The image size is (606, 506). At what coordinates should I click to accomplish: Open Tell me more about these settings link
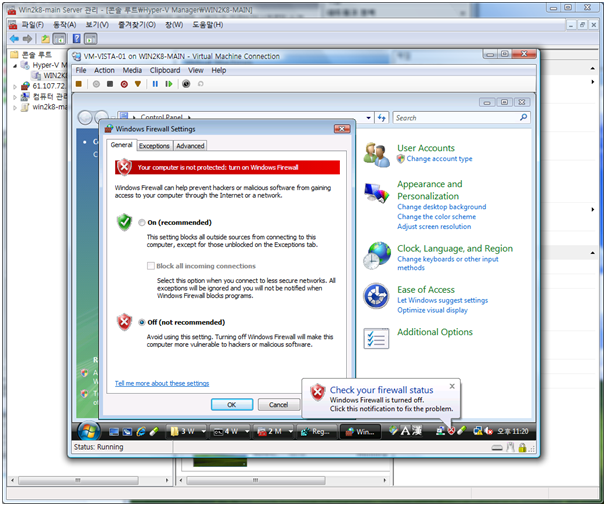coord(162,383)
